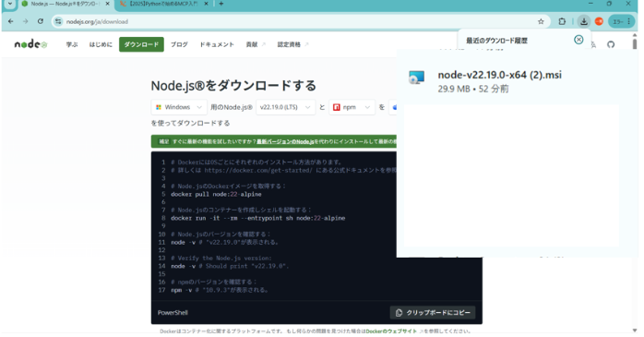The width and height of the screenshot is (644, 337).
Task: Go back to the previous page
Action: point(11,21)
